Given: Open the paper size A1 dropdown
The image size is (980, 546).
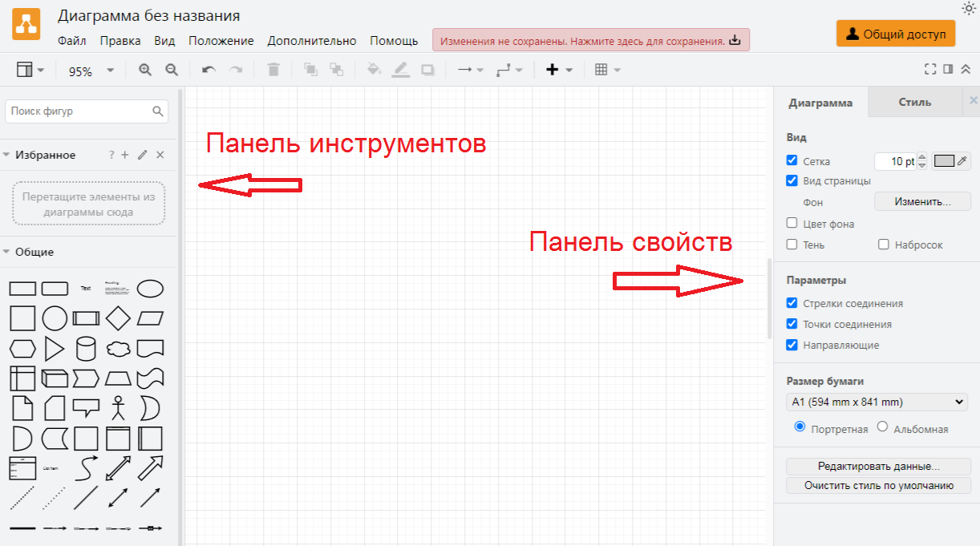Looking at the screenshot, I should [877, 402].
